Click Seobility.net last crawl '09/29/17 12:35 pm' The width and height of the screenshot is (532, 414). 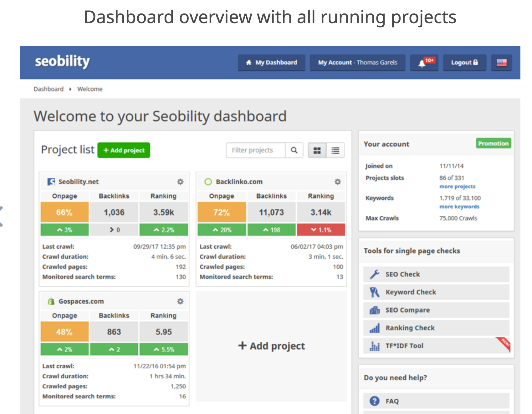160,247
